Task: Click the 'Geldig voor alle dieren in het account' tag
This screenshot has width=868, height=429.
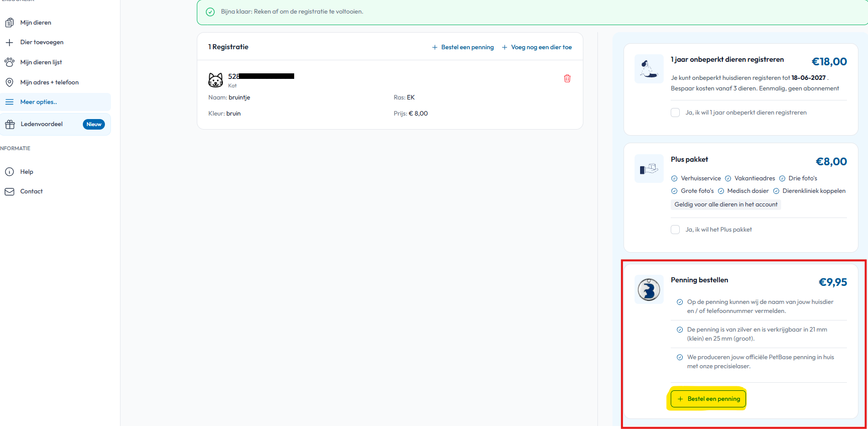Action: (726, 204)
